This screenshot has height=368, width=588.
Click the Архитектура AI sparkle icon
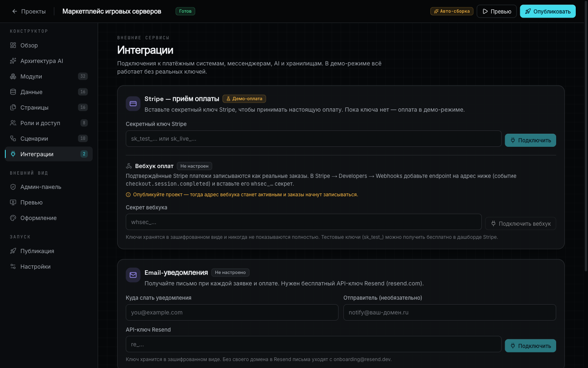point(13,61)
